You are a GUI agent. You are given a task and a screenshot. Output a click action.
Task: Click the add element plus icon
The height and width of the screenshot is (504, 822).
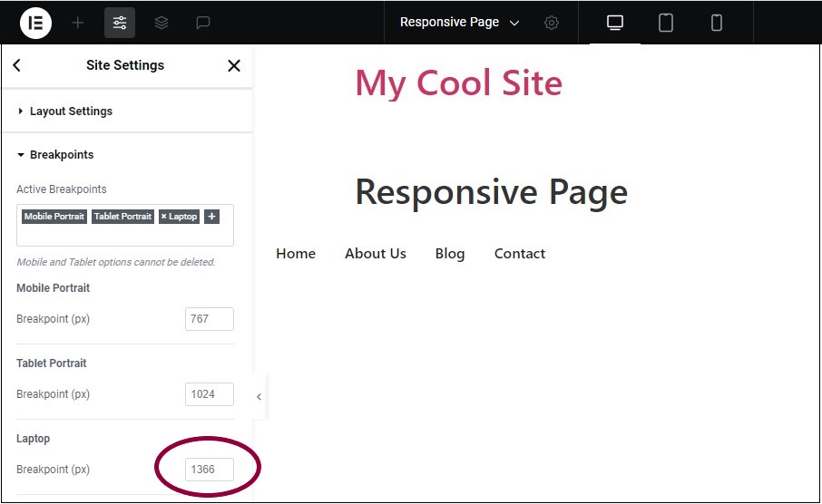click(78, 23)
